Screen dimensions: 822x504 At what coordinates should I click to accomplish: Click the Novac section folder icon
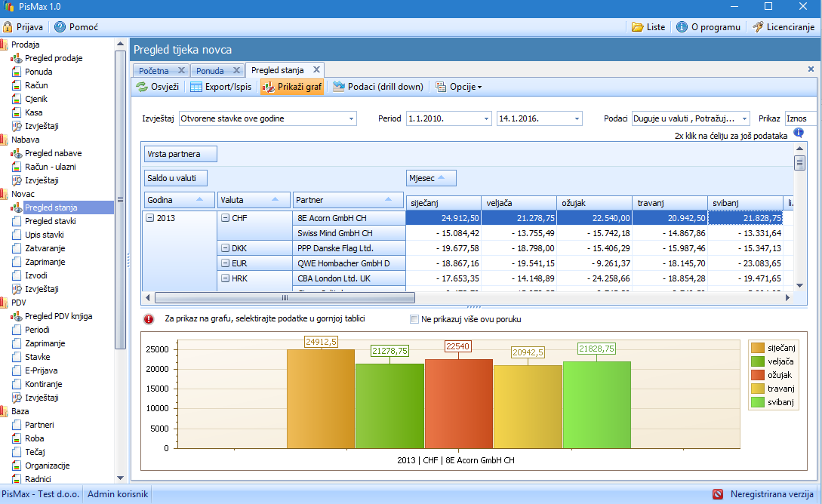point(5,194)
